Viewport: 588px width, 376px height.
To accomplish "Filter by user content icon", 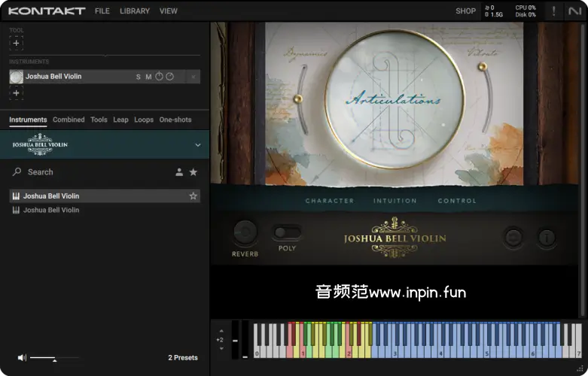I will [179, 172].
